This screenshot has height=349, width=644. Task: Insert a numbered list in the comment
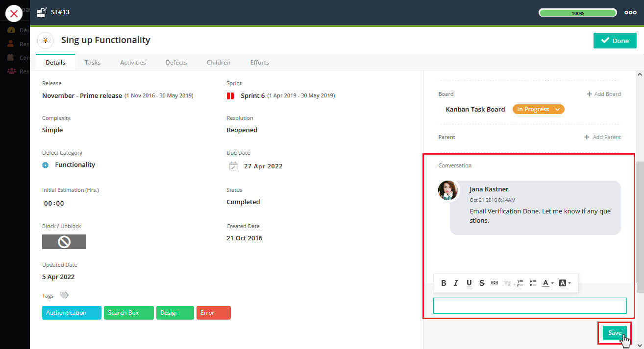point(520,283)
